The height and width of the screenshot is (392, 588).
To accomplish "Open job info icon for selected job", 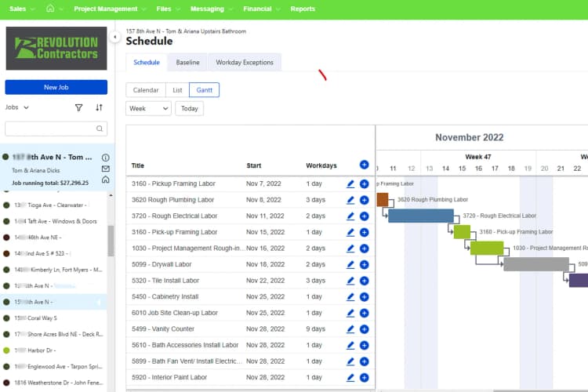I will 106,157.
